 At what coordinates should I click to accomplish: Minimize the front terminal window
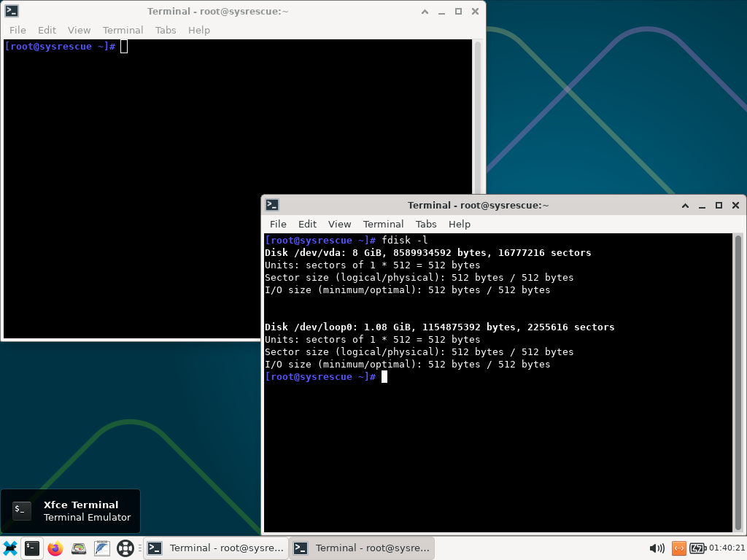click(702, 205)
